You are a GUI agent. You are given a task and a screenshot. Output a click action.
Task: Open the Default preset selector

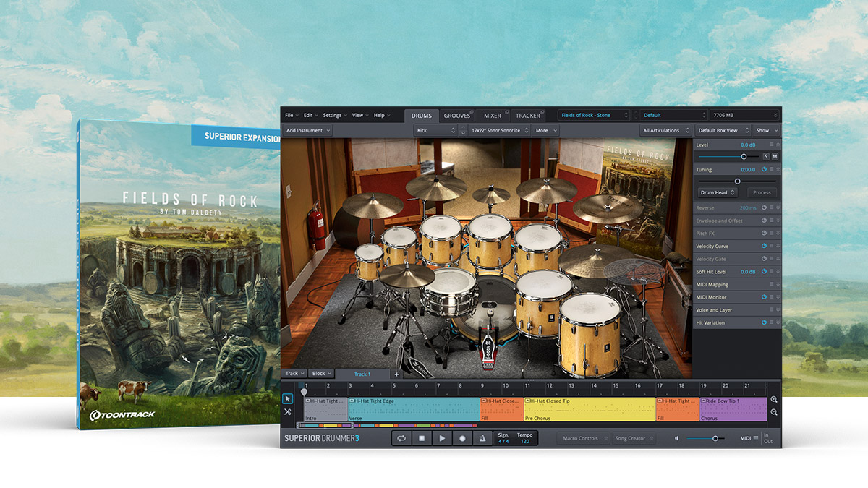pos(673,116)
